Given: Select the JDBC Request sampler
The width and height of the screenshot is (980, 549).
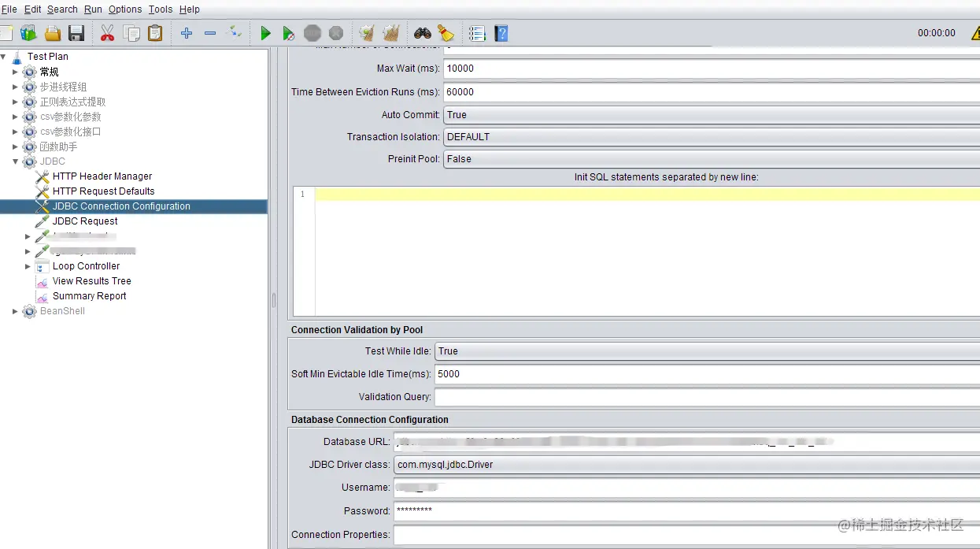Looking at the screenshot, I should tap(85, 221).
